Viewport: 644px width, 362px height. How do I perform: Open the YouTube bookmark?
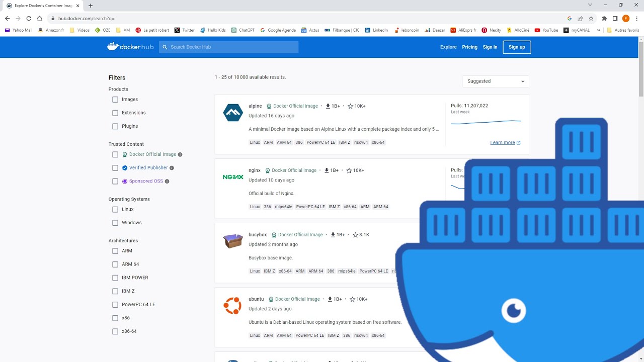click(x=546, y=30)
